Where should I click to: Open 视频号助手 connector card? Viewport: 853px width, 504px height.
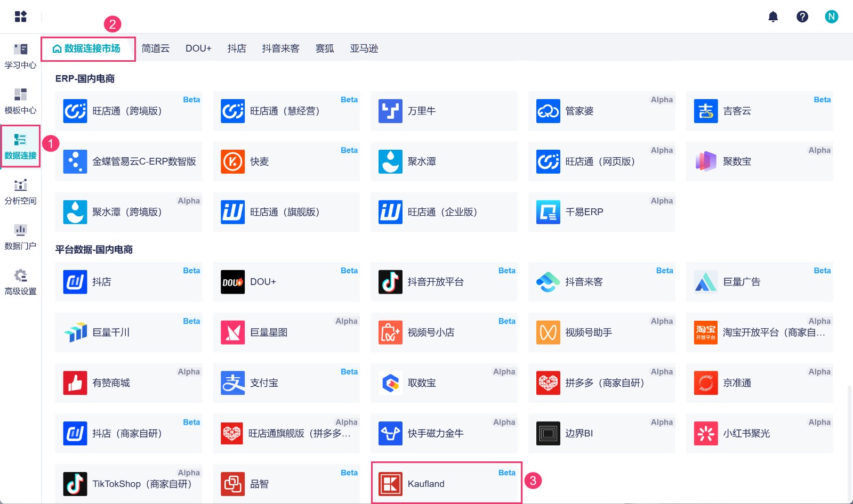tap(602, 332)
